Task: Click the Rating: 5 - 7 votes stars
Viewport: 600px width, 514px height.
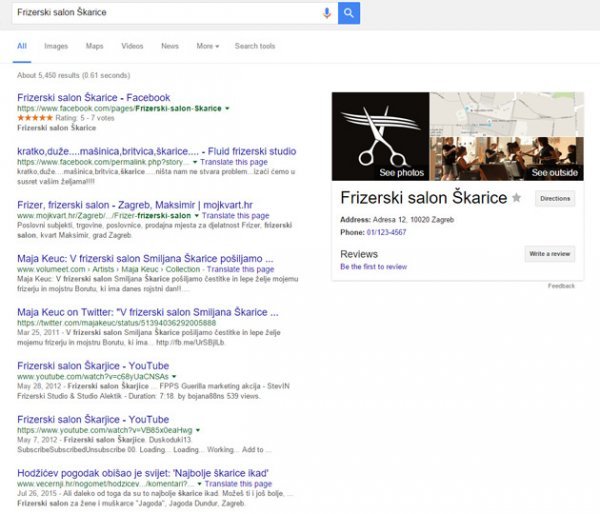Action: click(35, 118)
